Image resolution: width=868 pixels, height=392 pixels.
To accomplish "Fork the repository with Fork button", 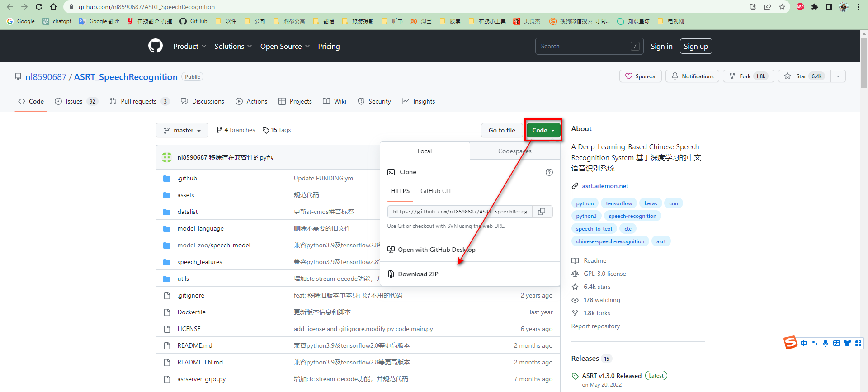I will tap(748, 76).
